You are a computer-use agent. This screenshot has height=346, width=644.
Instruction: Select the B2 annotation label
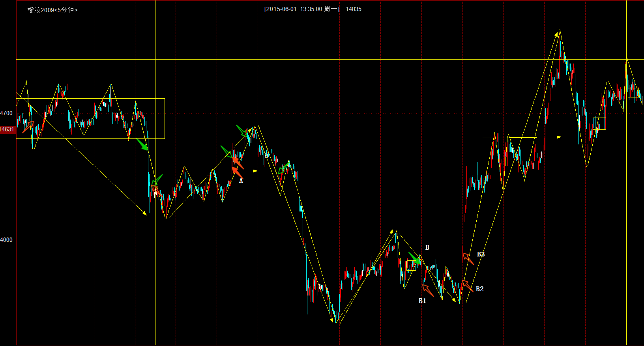pos(479,289)
